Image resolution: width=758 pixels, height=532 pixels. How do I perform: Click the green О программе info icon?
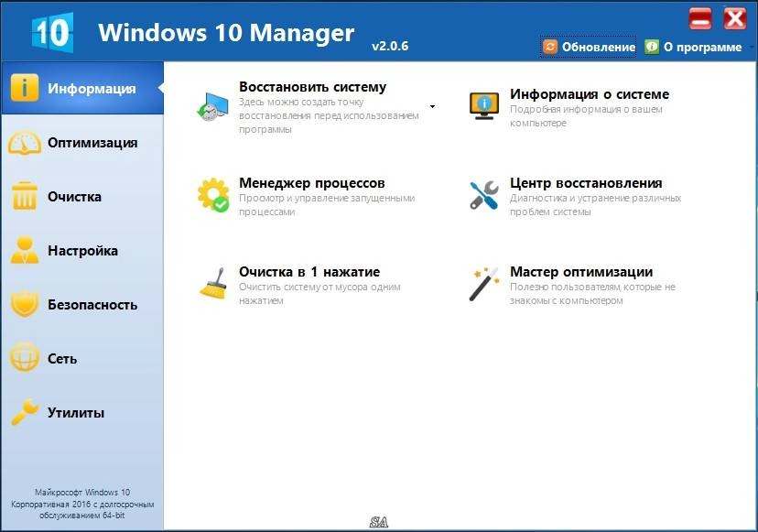(652, 47)
